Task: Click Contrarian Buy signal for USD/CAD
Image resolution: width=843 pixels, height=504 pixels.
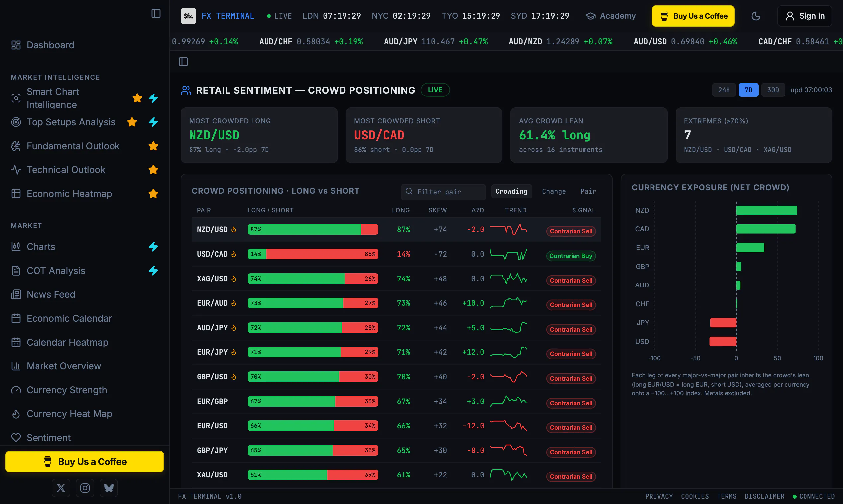Action: point(571,256)
